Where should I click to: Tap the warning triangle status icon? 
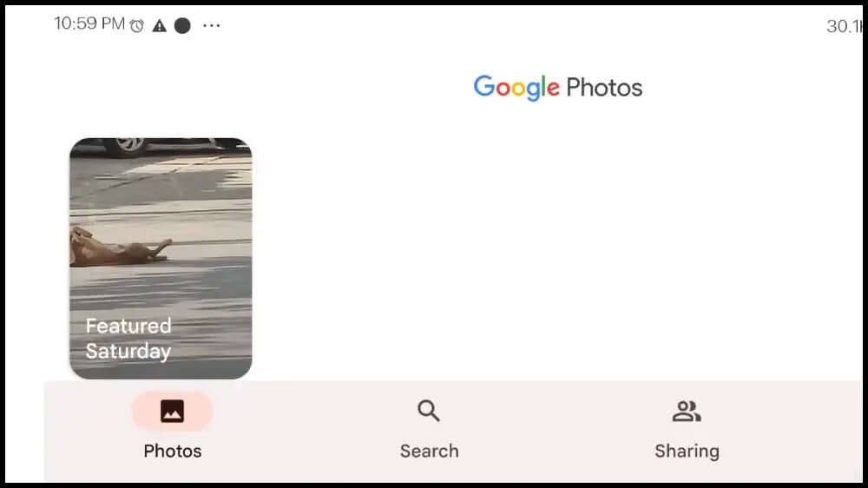[x=160, y=25]
